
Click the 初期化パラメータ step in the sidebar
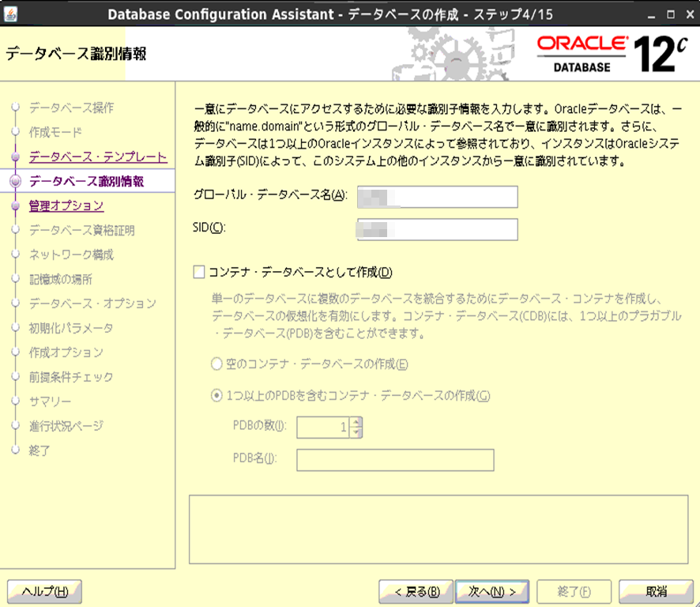coord(71,328)
